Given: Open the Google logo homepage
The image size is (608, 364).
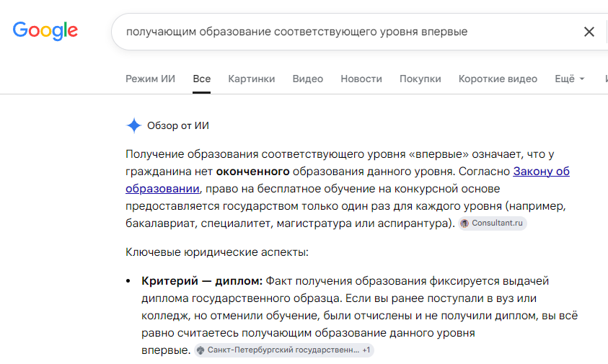Looking at the screenshot, I should click(45, 31).
